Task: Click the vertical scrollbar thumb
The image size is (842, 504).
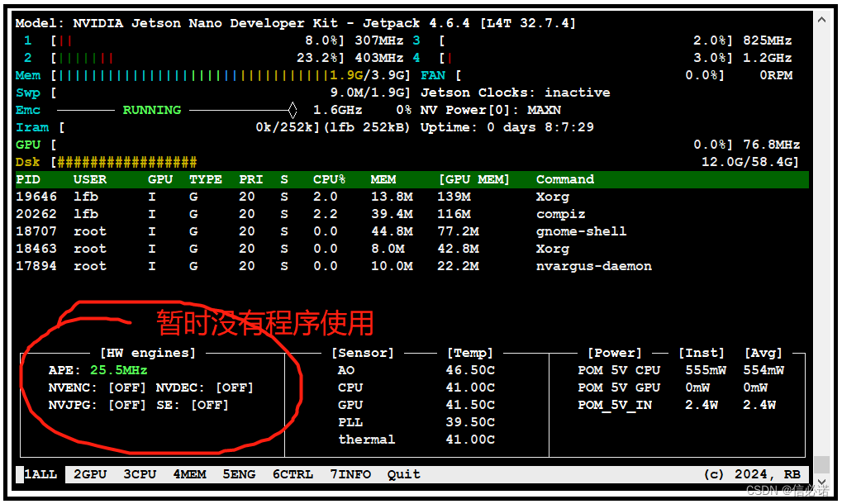Action: (821, 465)
